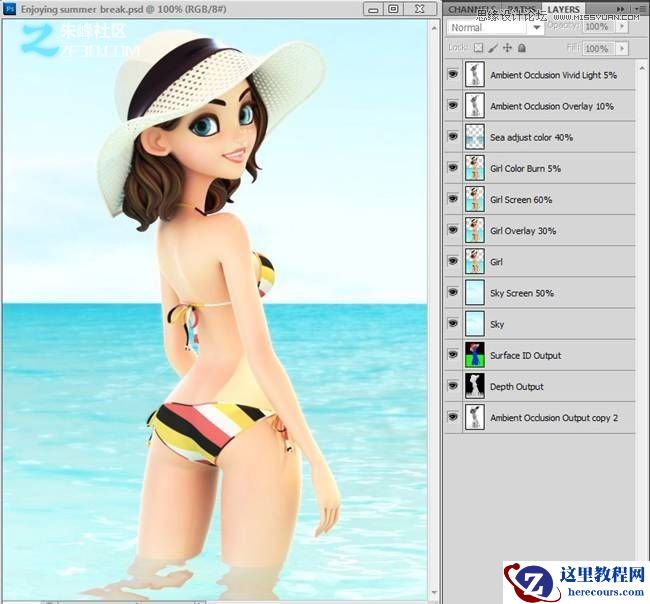Open the Fill slider arrow
Screen dimensions: 650x604
tap(622, 49)
